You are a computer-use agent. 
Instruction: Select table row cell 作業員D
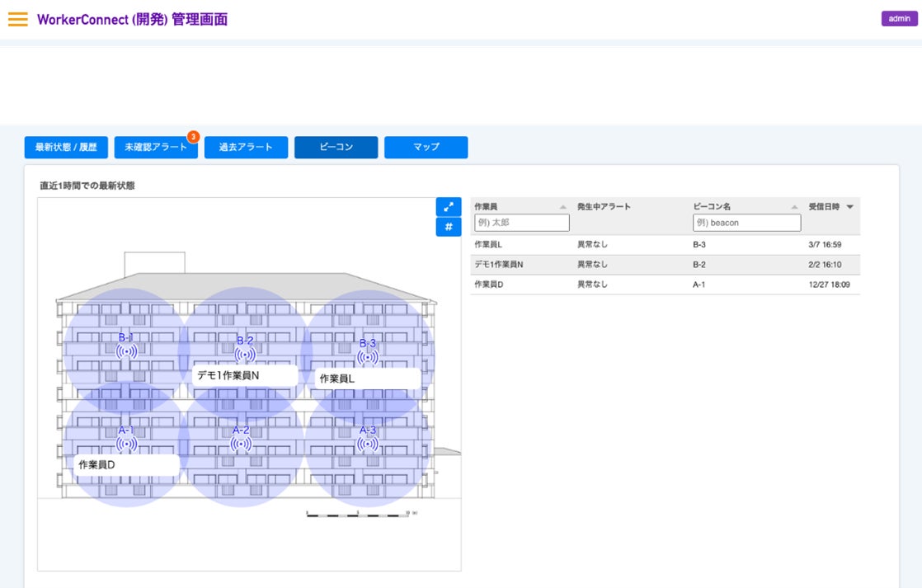pos(489,285)
